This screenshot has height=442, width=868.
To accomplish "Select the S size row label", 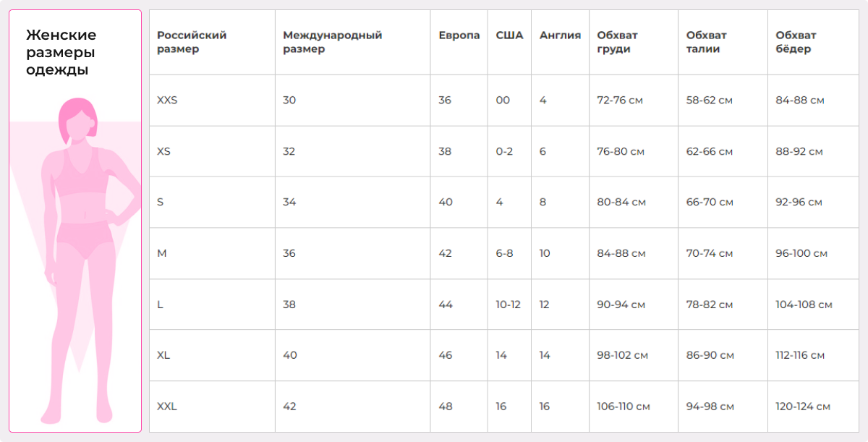I will [160, 203].
